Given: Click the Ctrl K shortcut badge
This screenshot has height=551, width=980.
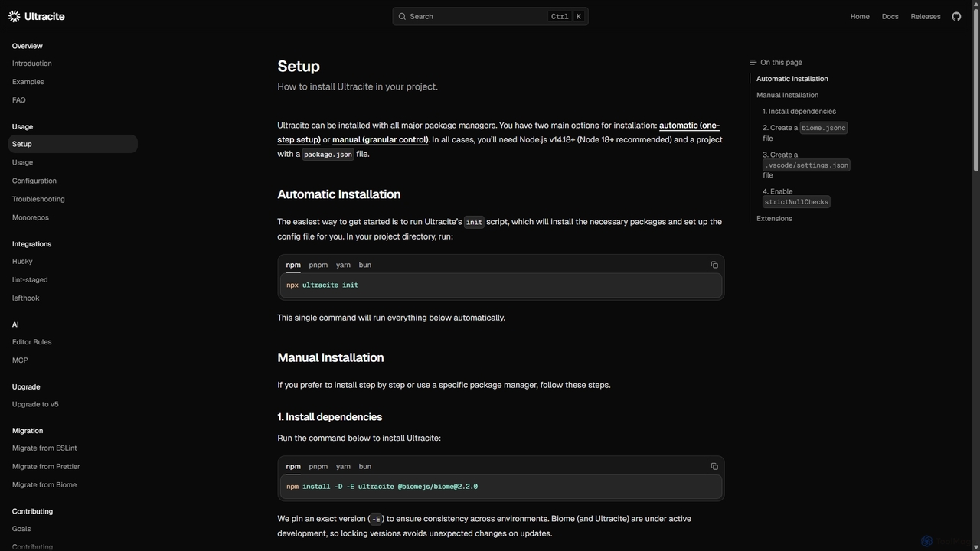Looking at the screenshot, I should point(567,16).
